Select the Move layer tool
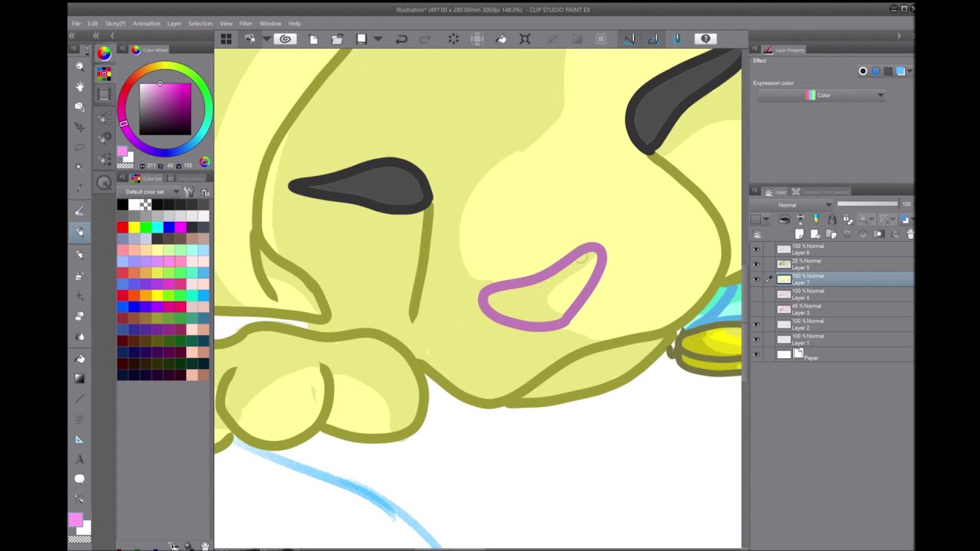This screenshot has width=980, height=551. coord(80,126)
